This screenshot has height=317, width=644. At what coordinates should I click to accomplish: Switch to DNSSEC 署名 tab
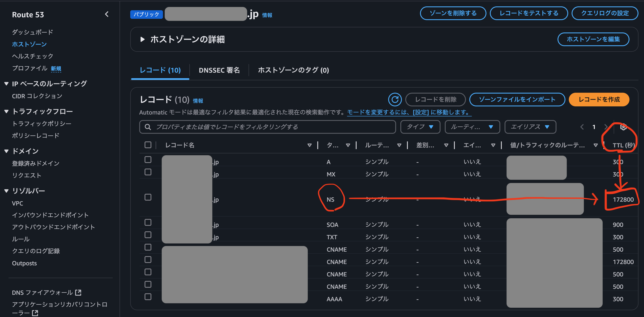tap(219, 70)
